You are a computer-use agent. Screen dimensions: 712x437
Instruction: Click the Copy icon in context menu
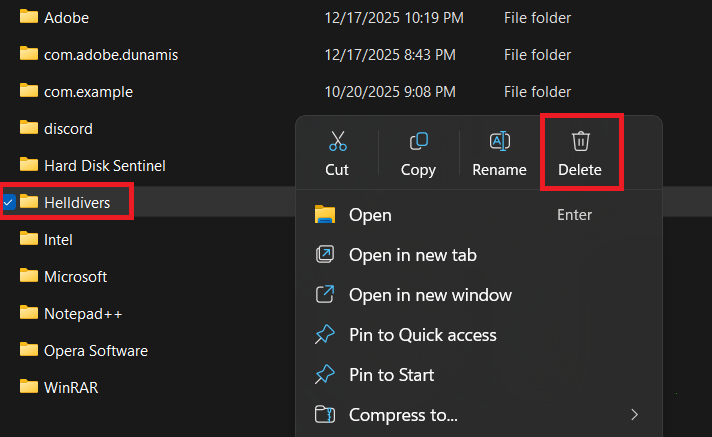418,142
